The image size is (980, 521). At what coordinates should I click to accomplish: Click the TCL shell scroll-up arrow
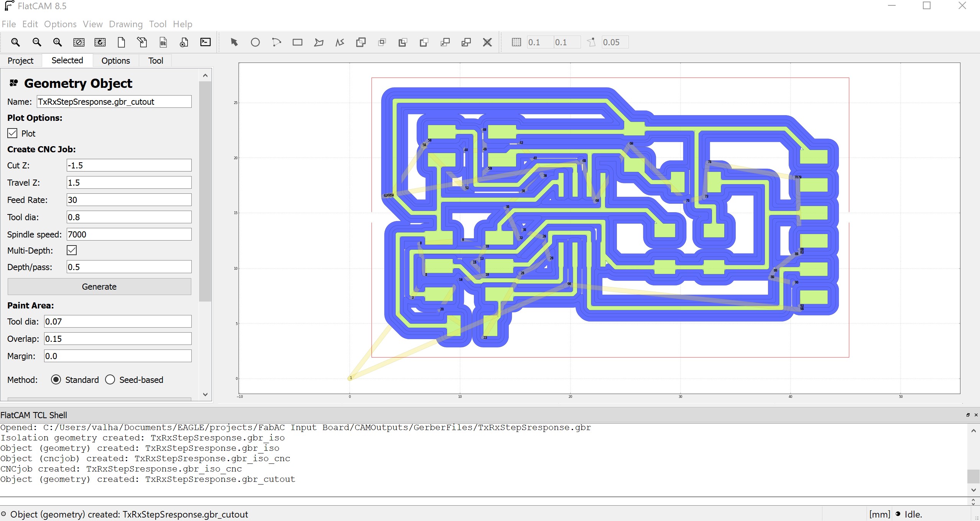click(973, 431)
